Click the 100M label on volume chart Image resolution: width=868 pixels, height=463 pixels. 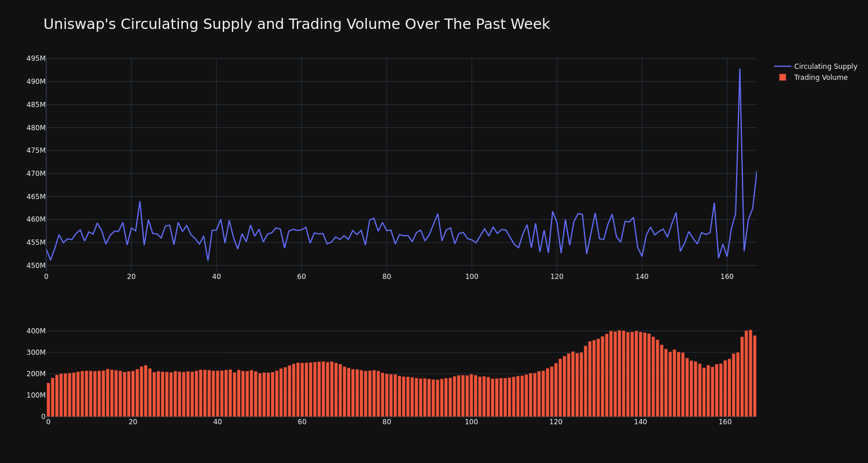point(36,395)
